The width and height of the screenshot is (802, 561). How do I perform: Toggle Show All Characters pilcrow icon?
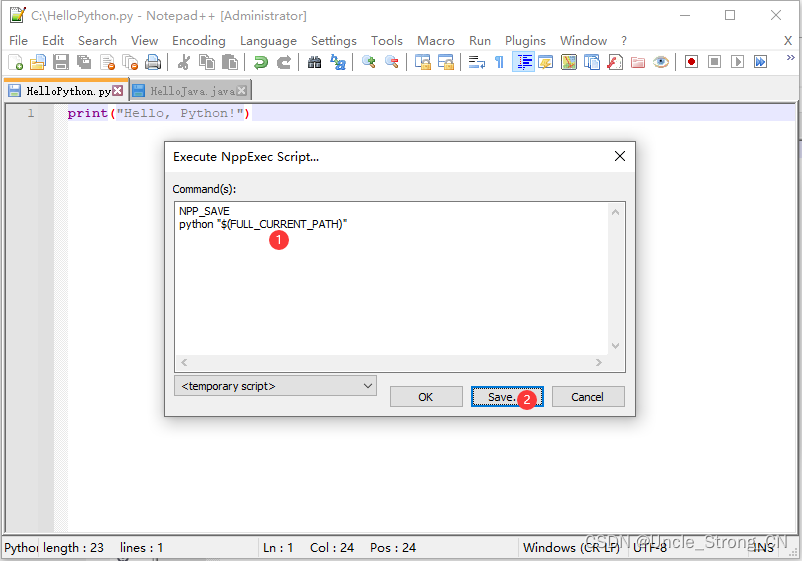tap(500, 62)
